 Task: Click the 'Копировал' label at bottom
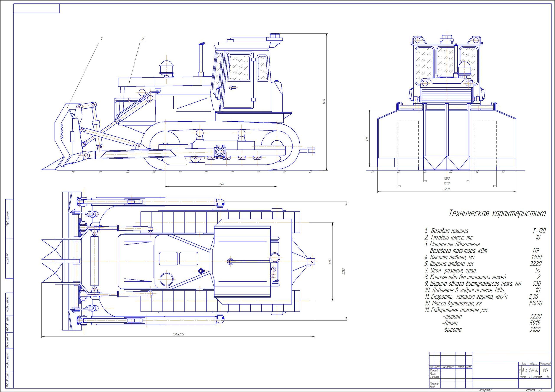[x=485, y=390]
